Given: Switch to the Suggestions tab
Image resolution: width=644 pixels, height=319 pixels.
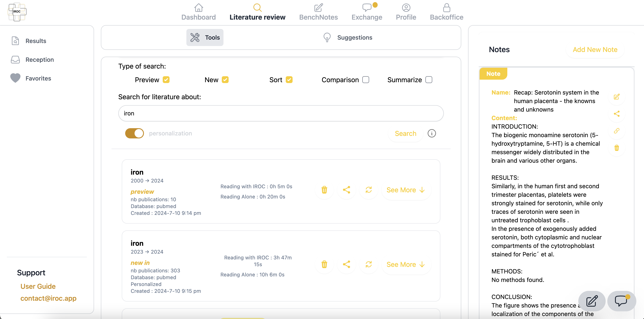Looking at the screenshot, I should tap(348, 37).
